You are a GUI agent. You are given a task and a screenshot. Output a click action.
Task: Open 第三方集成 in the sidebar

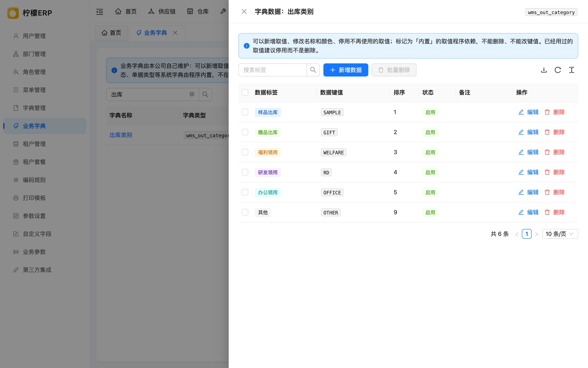pyautogui.click(x=45, y=270)
